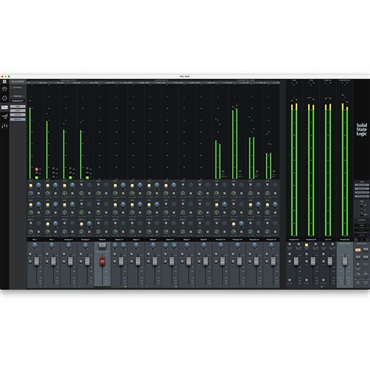Click the top button in the right-side four-button stack
Image resolution: width=370 pixels, height=370 pixels.
[362, 185]
